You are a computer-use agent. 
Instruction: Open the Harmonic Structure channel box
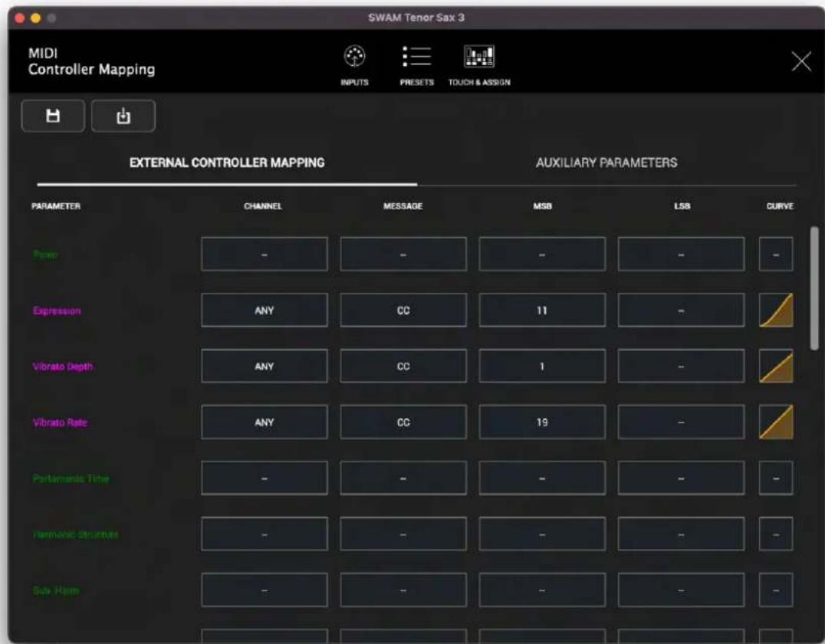tap(264, 534)
